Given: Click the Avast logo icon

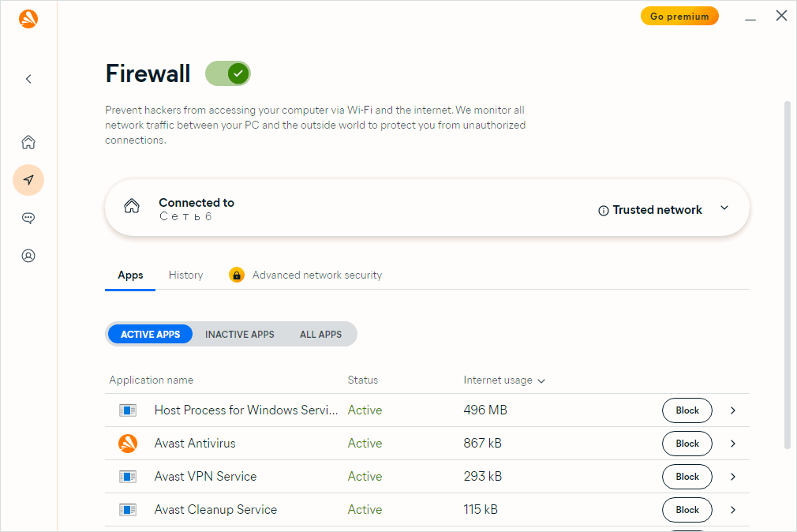Looking at the screenshot, I should 28,19.
